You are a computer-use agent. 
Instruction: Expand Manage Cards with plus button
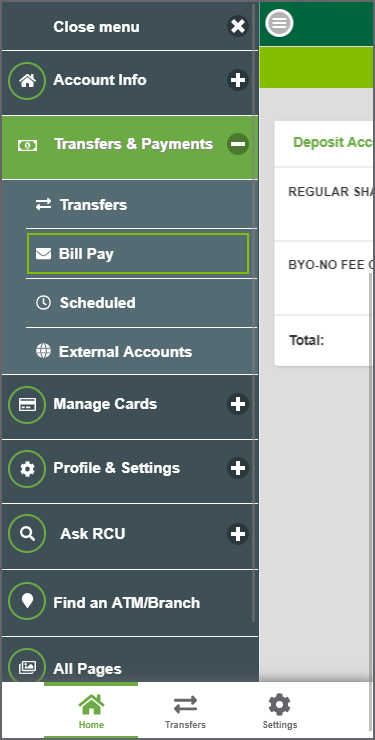click(x=238, y=404)
